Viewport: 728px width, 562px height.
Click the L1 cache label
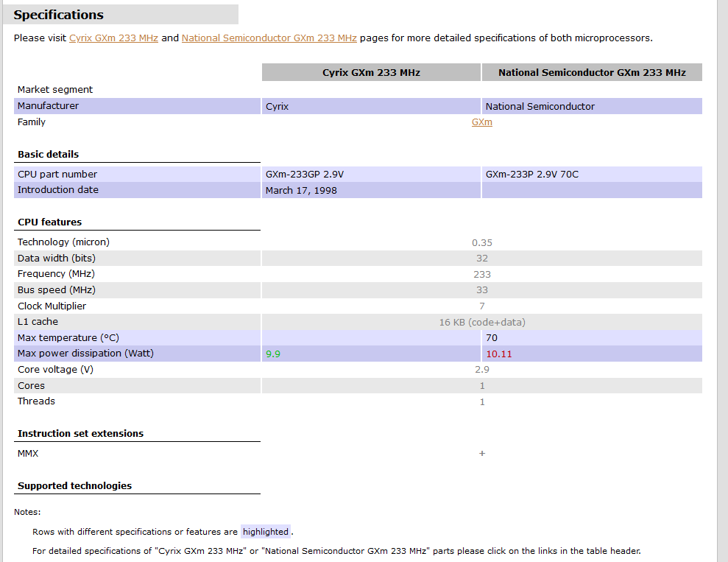(38, 322)
